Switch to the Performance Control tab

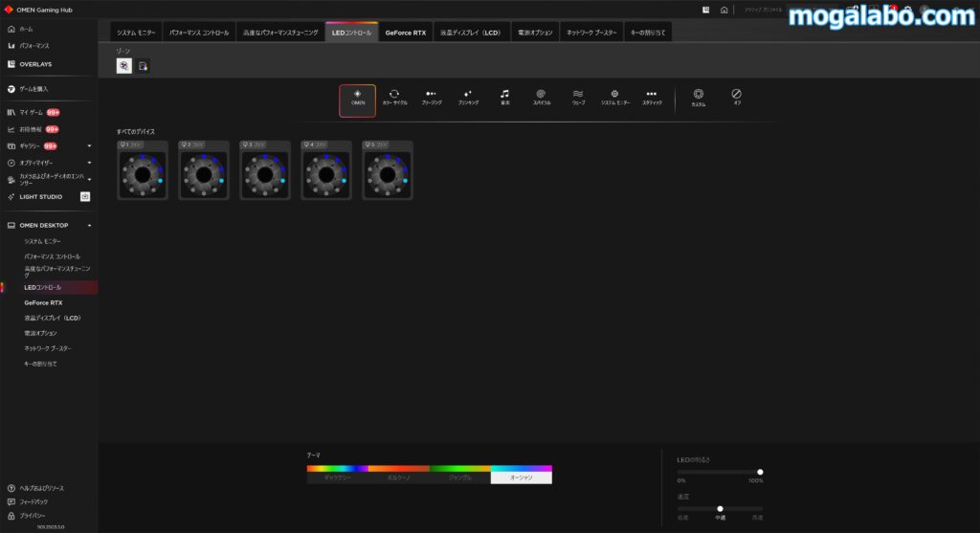199,33
